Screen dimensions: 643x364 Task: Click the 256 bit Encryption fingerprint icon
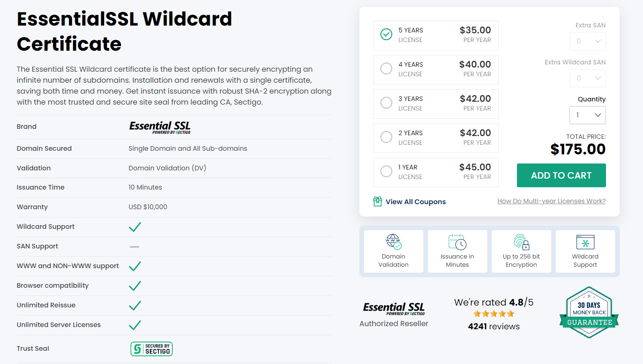(x=521, y=242)
